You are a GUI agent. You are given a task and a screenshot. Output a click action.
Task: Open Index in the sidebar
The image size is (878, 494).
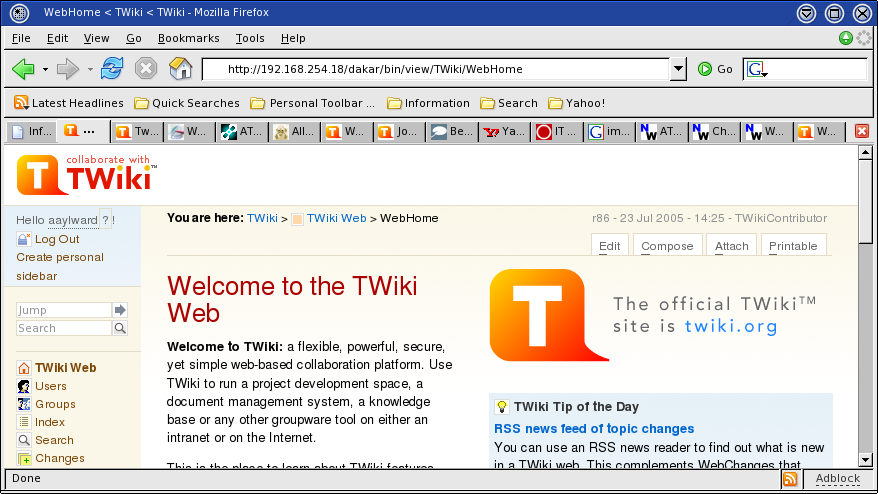50,422
